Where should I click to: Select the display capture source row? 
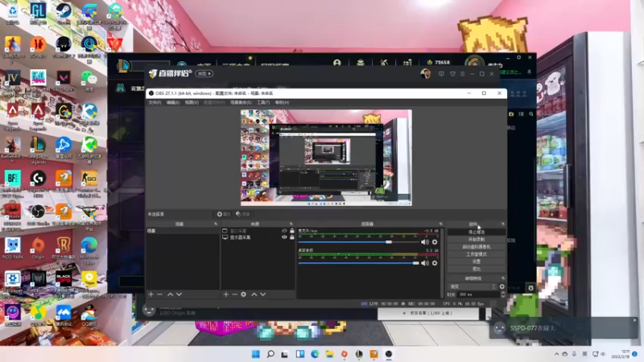(x=258, y=237)
